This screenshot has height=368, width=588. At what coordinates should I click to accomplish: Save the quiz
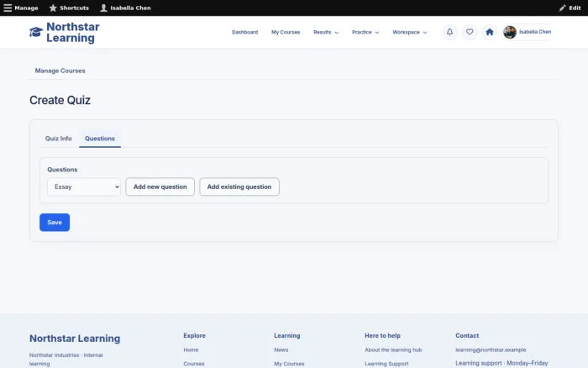(55, 223)
